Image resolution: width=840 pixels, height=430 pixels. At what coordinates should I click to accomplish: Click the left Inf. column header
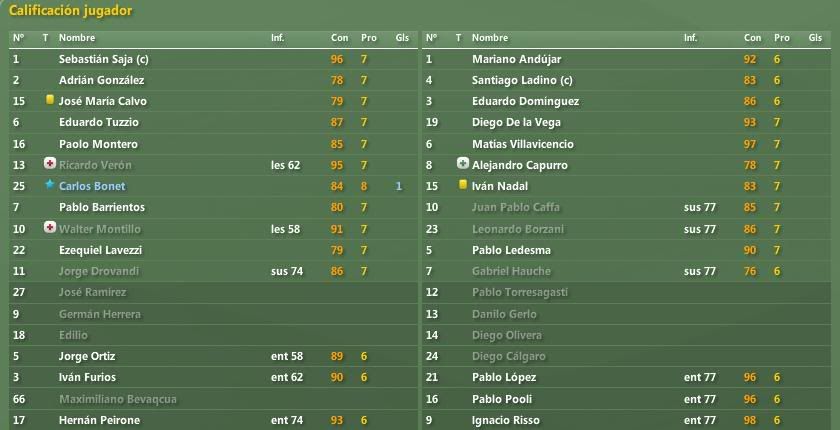pos(278,38)
